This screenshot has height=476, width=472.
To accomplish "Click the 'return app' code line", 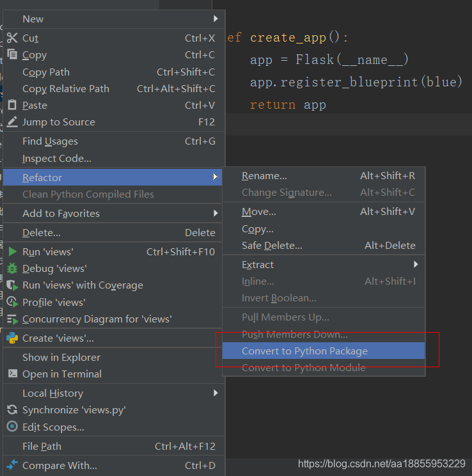I will pyautogui.click(x=288, y=105).
